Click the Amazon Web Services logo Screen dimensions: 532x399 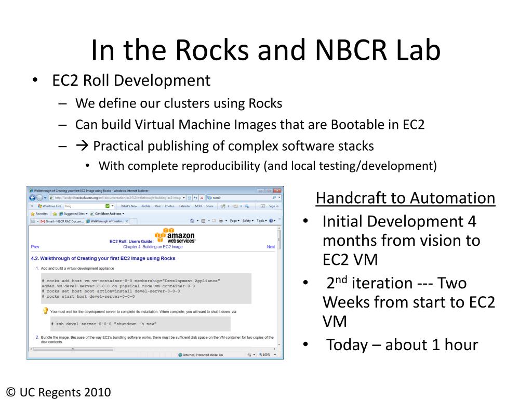click(175, 235)
